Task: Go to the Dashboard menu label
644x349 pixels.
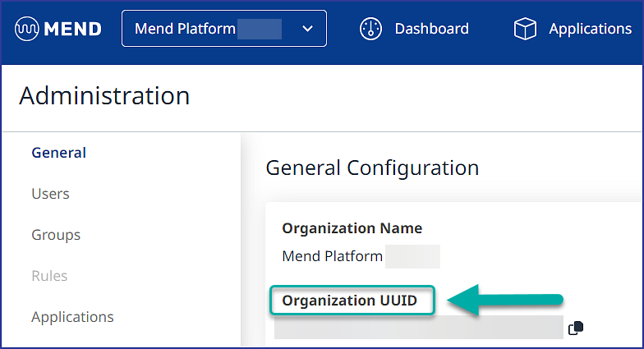Action: [431, 29]
